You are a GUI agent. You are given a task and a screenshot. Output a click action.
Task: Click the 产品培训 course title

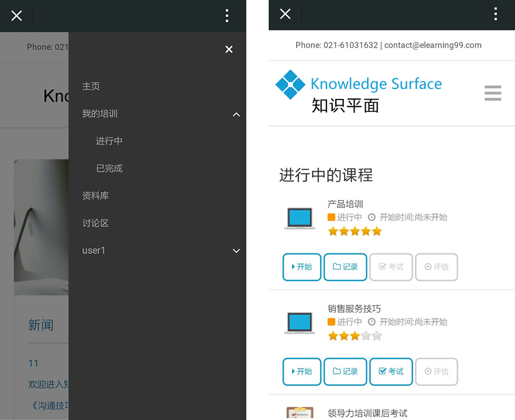pos(345,204)
